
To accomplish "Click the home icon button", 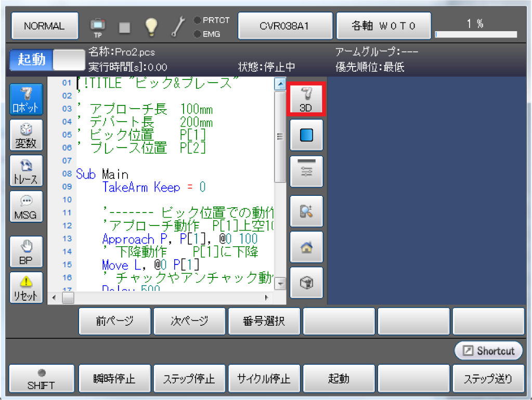I will (x=306, y=247).
